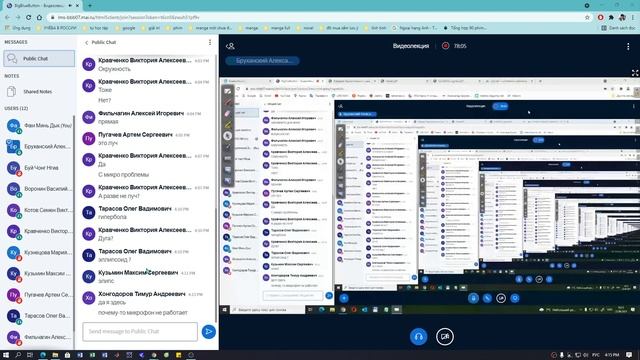
Task: Select user Воронин Василий in users list
Action: click(x=39, y=189)
